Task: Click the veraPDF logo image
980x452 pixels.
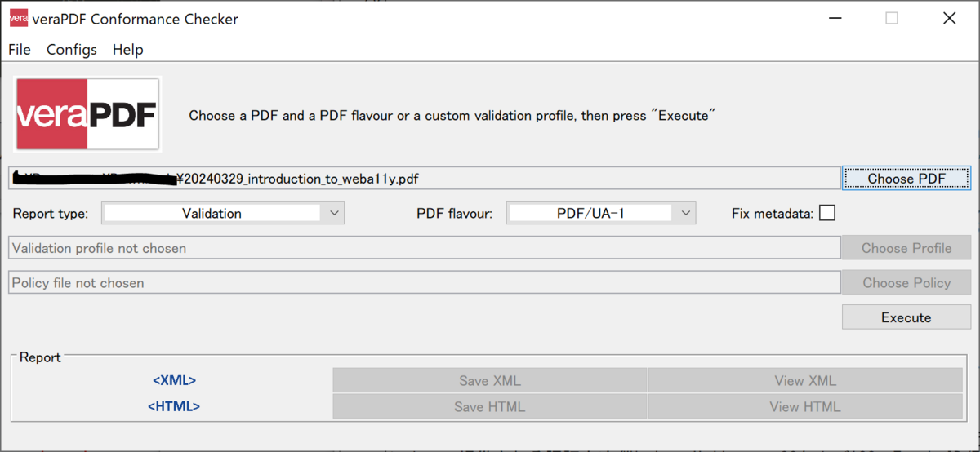Action: tap(87, 114)
